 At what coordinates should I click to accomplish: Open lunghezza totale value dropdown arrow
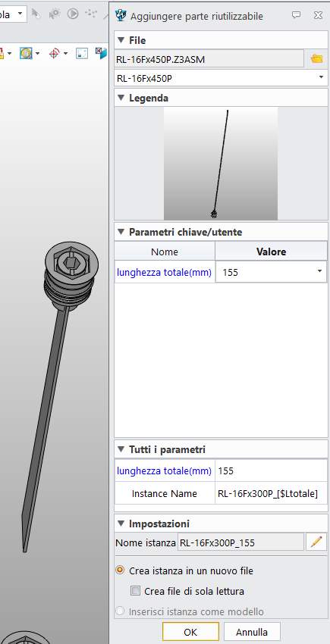pyautogui.click(x=319, y=271)
